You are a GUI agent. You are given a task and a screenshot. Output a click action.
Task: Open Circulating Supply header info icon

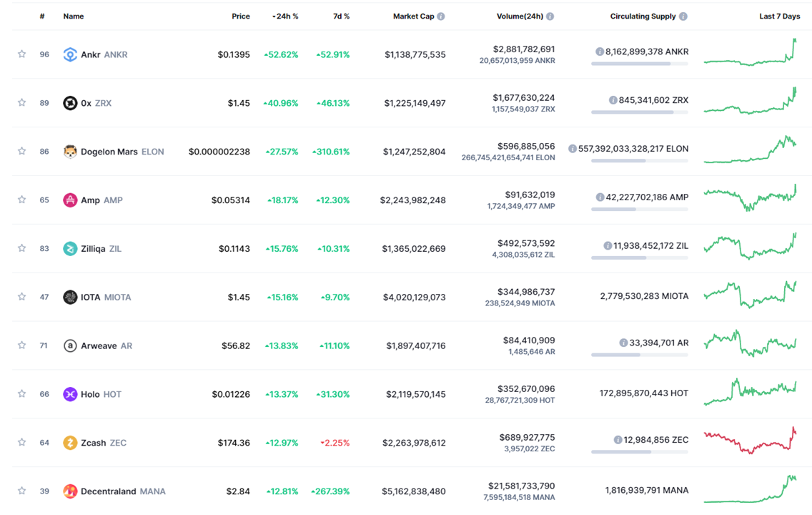coord(683,16)
